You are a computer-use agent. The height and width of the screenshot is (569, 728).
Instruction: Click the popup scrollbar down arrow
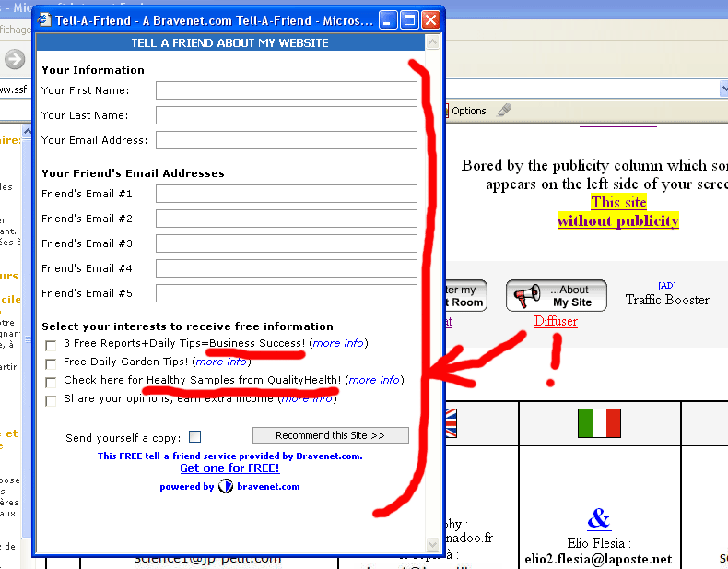tap(433, 545)
